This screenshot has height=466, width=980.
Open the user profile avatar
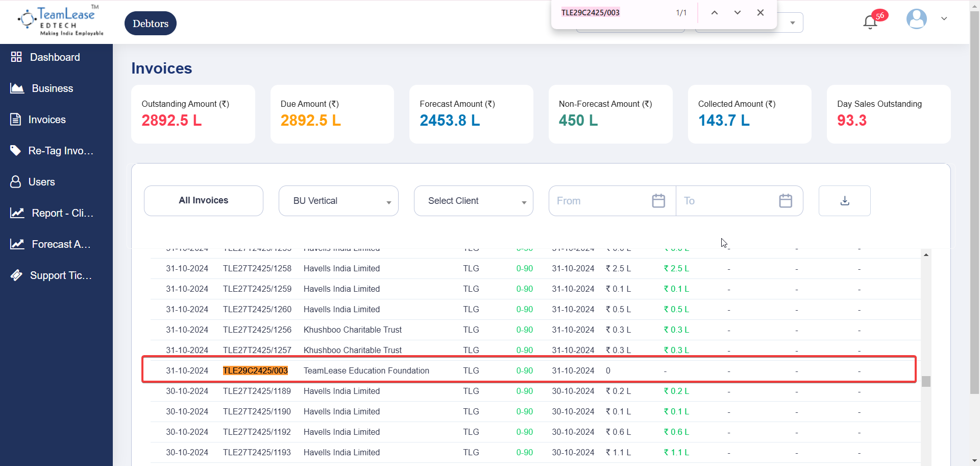pyautogui.click(x=916, y=19)
